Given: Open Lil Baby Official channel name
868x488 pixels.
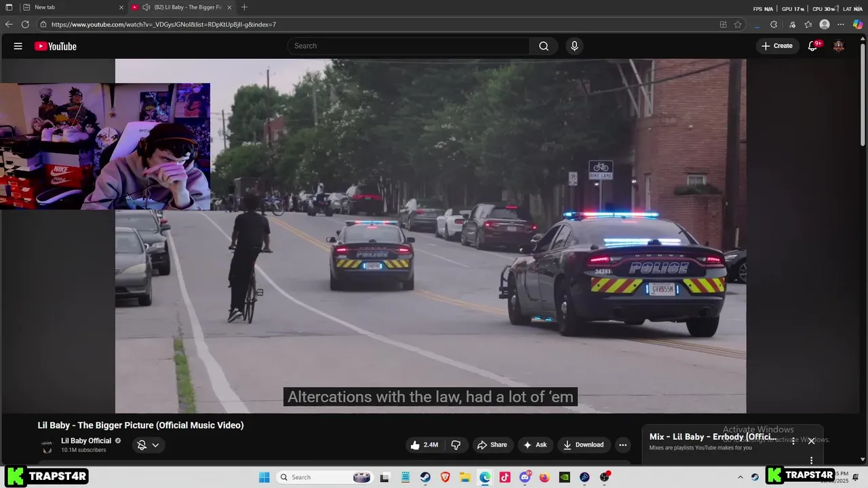Looking at the screenshot, I should (86, 441).
